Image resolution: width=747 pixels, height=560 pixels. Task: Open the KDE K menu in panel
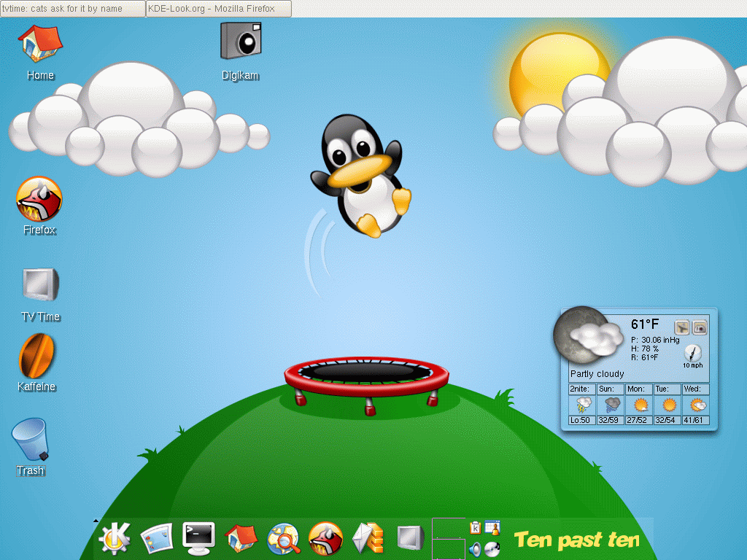coord(115,539)
